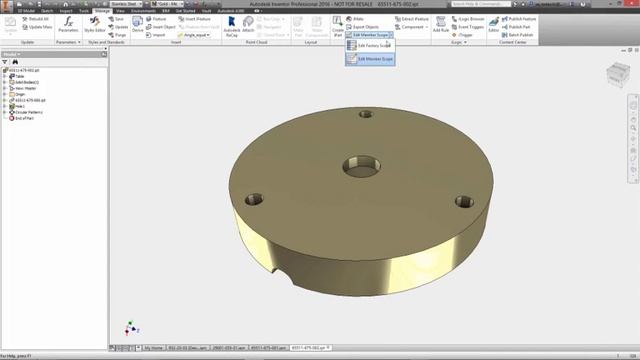Click the Inventor application menu button
Image resolution: width=640 pixels, height=360 pixels.
(7, 6)
